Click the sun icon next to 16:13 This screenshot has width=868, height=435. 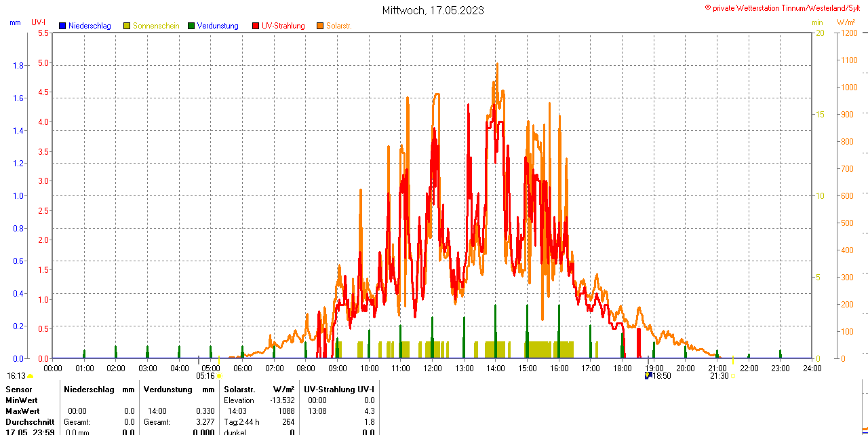31,376
